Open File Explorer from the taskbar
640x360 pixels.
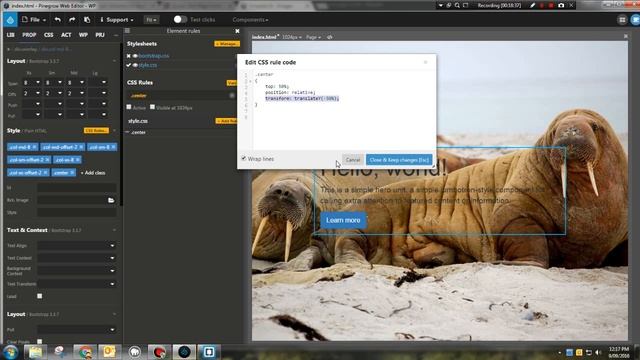click(x=36, y=352)
